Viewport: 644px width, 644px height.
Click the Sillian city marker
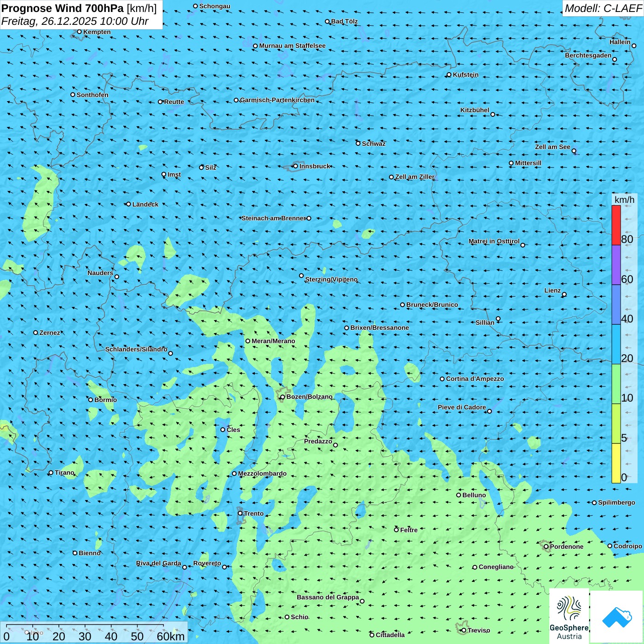[498, 319]
